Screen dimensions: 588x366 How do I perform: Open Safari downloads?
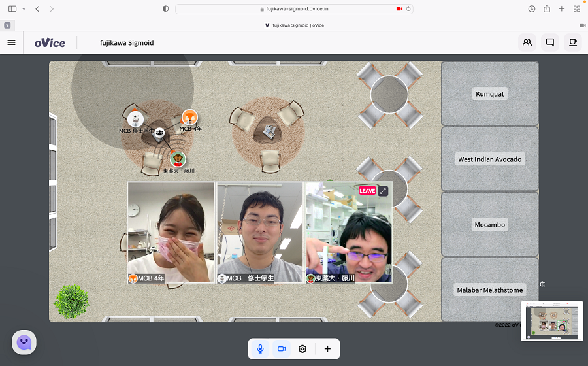click(531, 8)
